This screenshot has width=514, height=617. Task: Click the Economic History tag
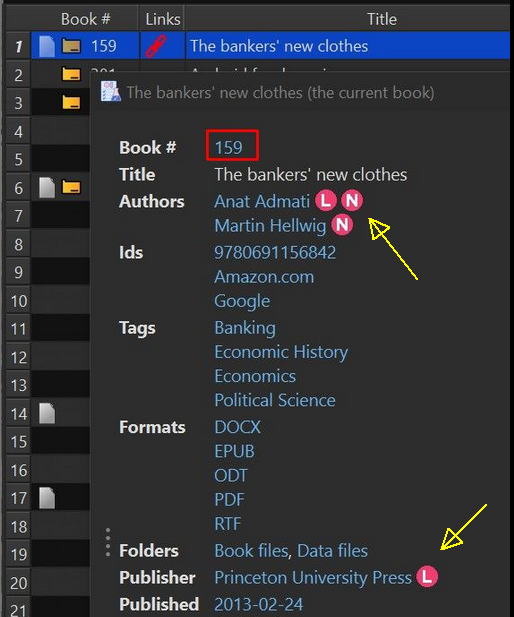tap(281, 352)
